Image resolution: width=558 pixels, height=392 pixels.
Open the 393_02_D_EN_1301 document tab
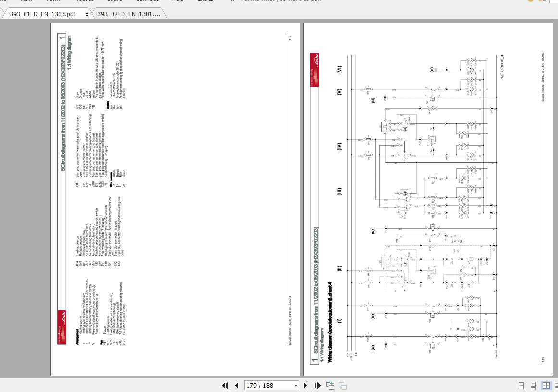coord(128,14)
